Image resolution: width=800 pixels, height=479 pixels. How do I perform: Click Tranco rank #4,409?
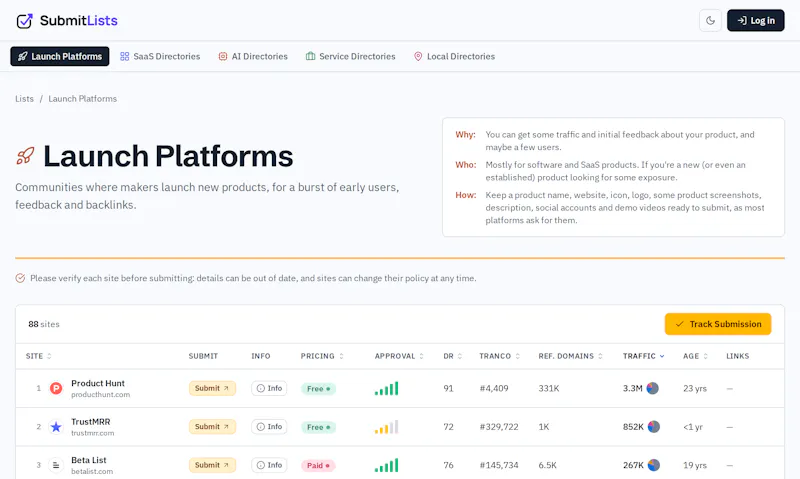[494, 388]
